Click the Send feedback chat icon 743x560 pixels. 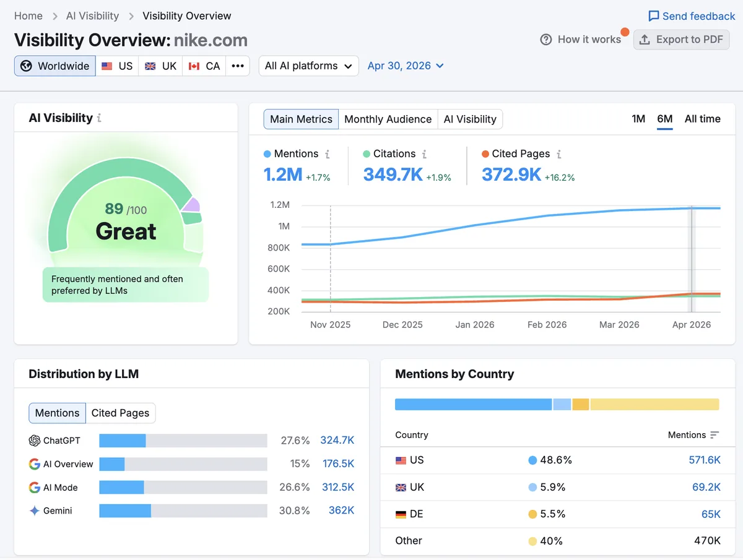654,16
